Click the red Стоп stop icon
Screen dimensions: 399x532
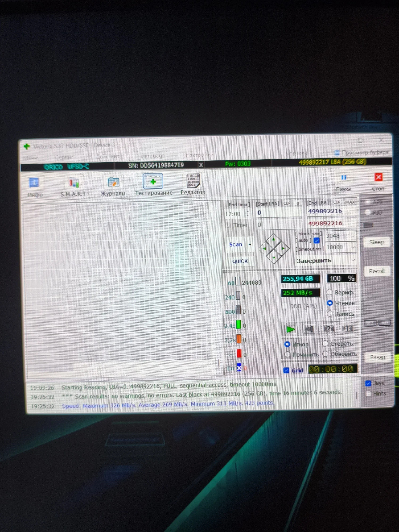378,177
